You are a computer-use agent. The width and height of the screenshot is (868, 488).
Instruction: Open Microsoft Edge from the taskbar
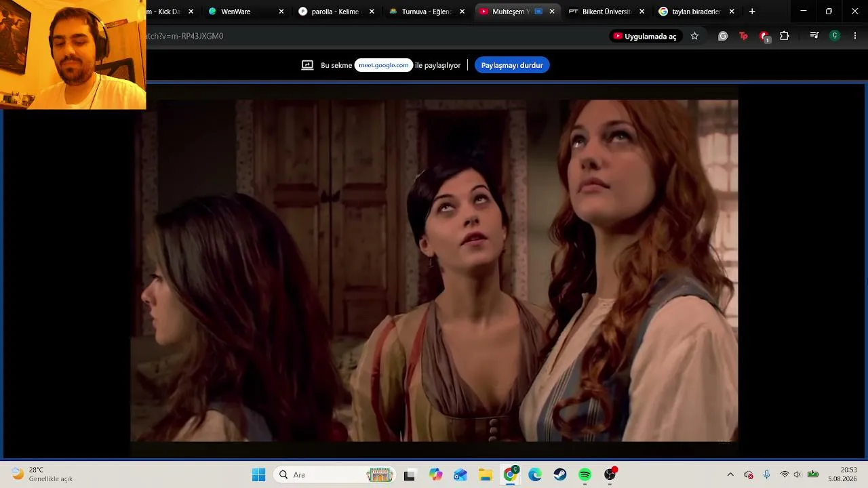click(535, 475)
